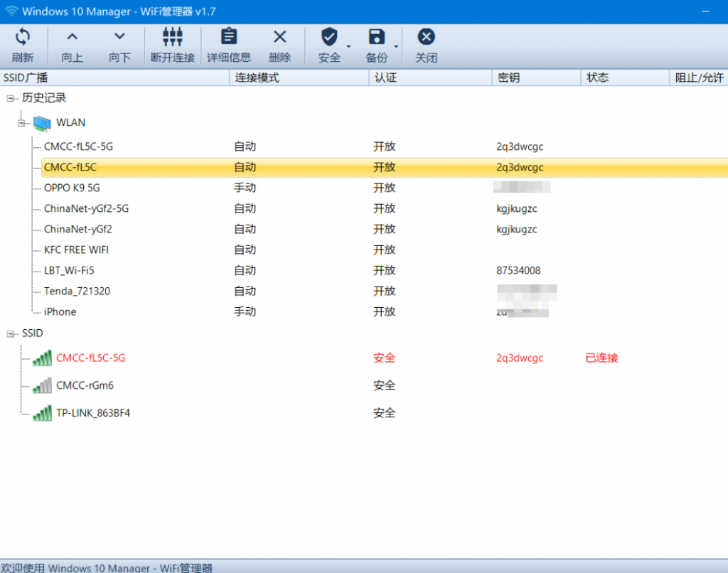The height and width of the screenshot is (573, 728).
Task: Click the WiFi app icon in title bar
Action: 11,11
